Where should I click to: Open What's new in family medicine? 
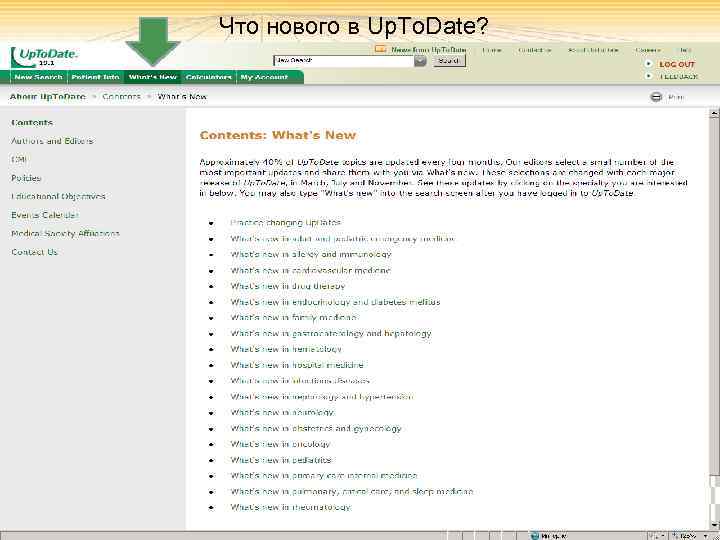click(293, 318)
